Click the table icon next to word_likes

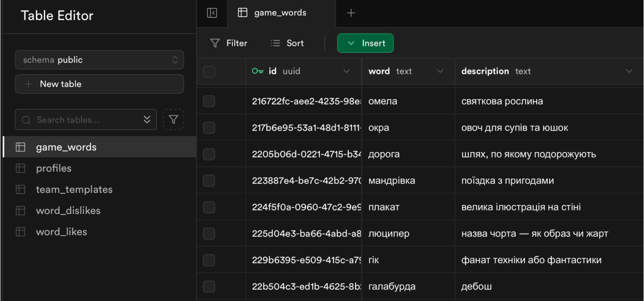[20, 232]
